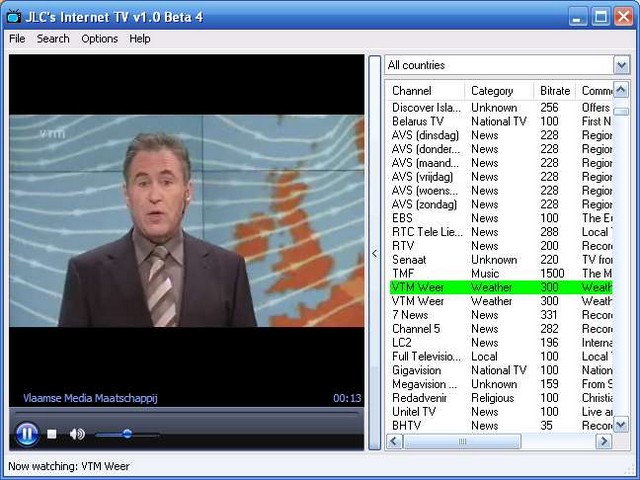Screen dimensions: 640x480
Task: Mute audio via the speaker icon
Action: pyautogui.click(x=77, y=434)
